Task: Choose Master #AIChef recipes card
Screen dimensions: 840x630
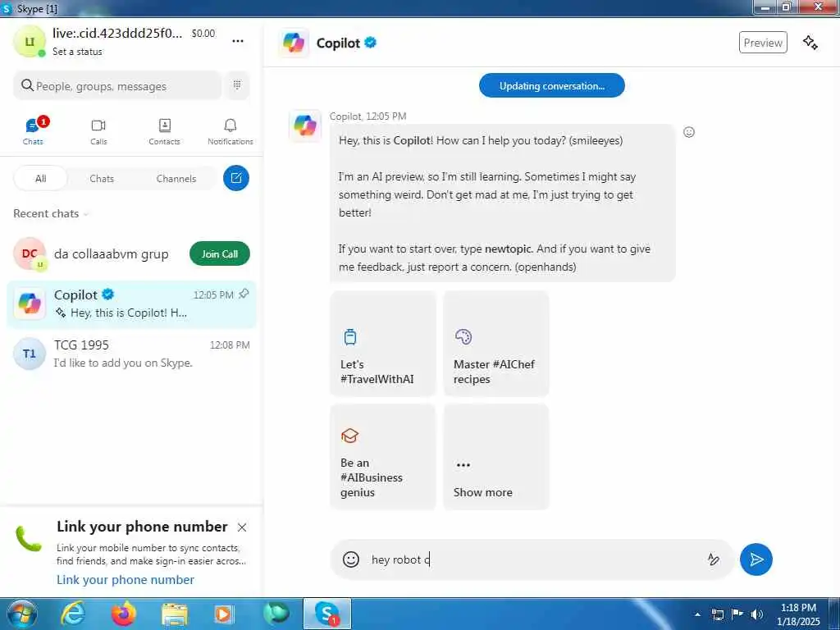Action: (x=496, y=344)
